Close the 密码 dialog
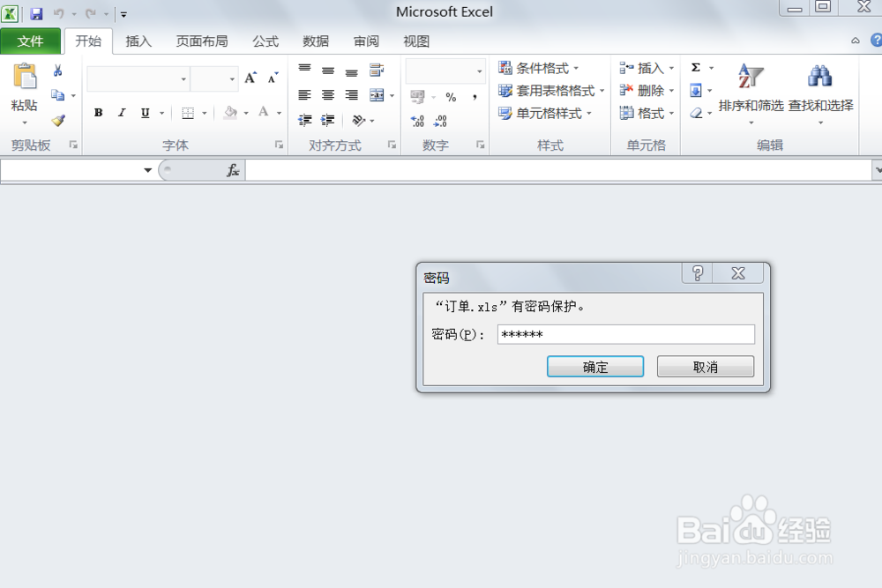The image size is (882, 588). [x=738, y=273]
